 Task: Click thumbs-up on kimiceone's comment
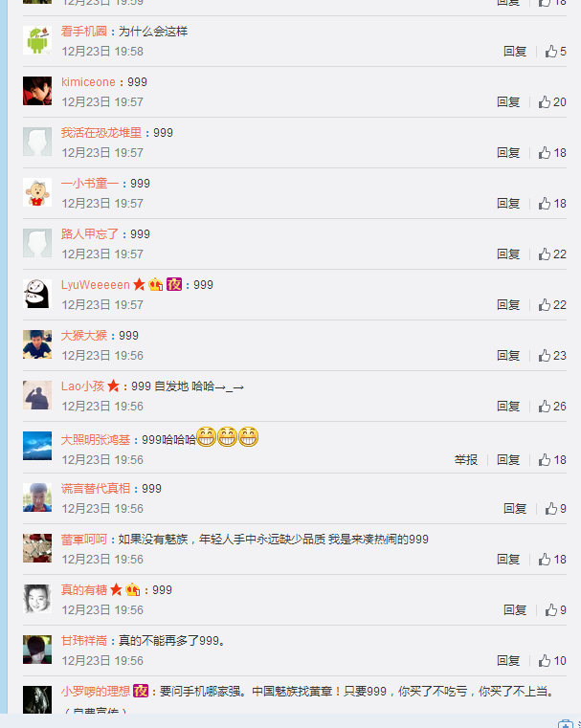[x=552, y=101]
